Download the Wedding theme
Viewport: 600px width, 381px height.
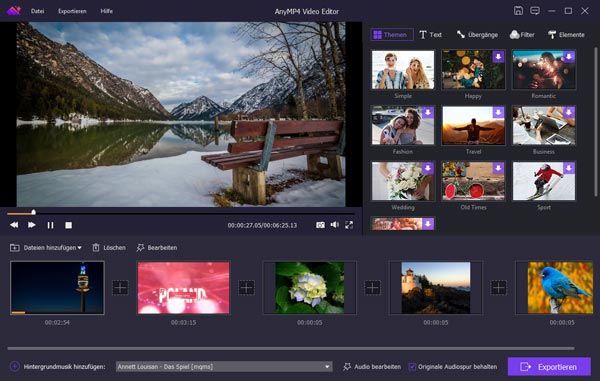point(428,168)
